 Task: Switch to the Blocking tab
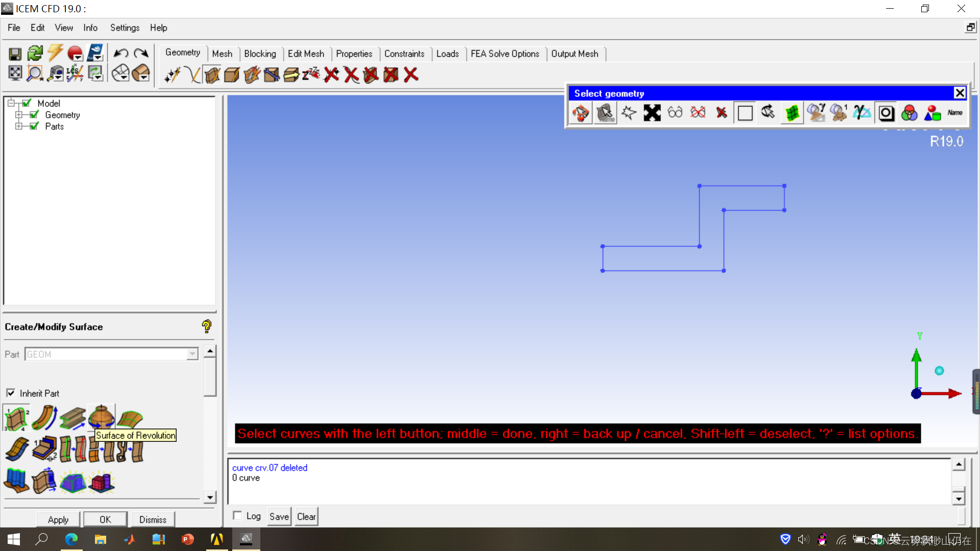point(260,54)
